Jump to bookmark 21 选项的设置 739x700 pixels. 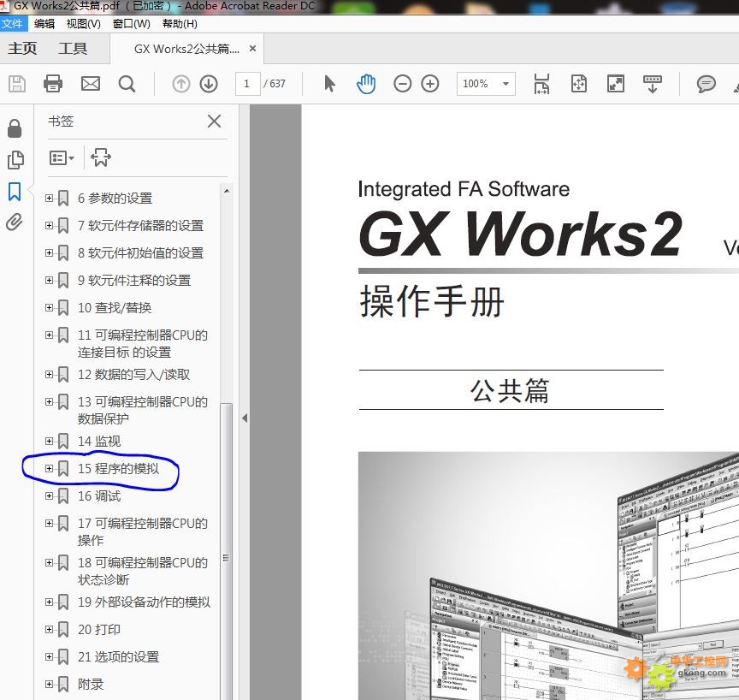pyautogui.click(x=118, y=656)
